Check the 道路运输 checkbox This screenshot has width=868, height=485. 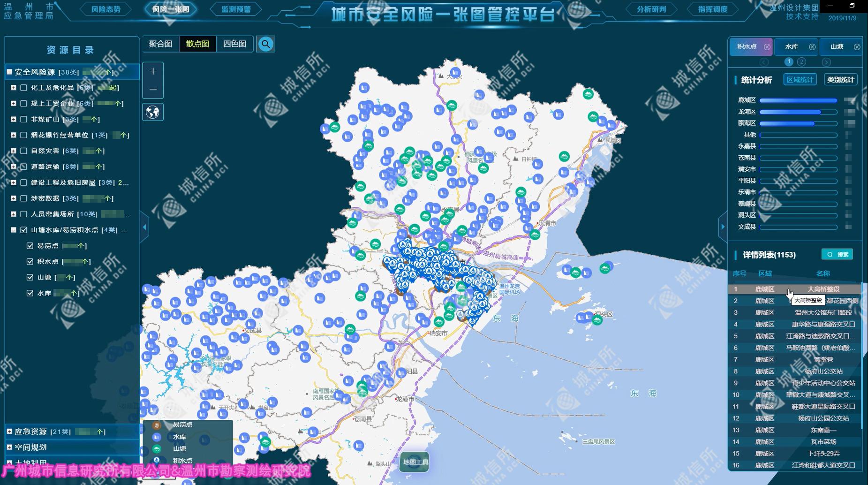pyautogui.click(x=23, y=167)
